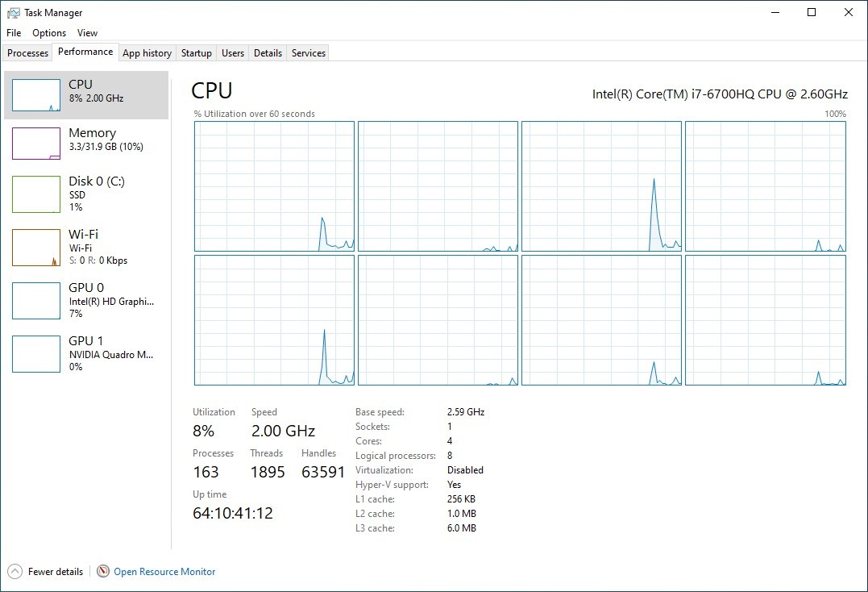Switch to the Processes tab

27,52
